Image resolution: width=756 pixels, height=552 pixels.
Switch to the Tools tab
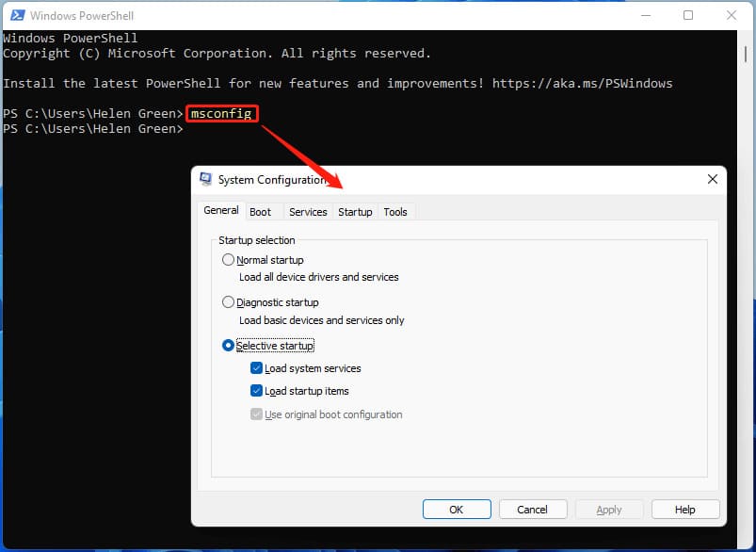(395, 212)
